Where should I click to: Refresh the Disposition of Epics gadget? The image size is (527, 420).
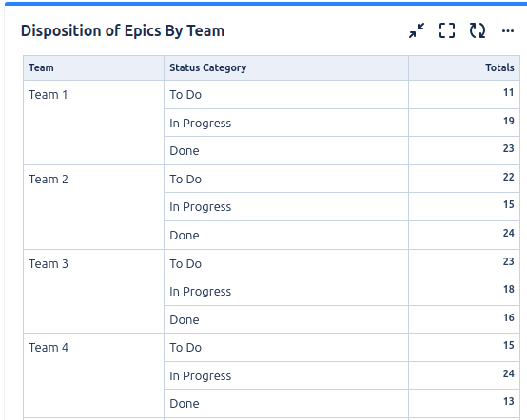click(x=478, y=30)
